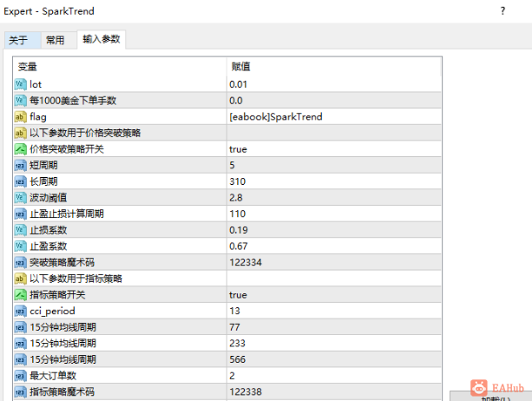The image size is (532, 401).
Task: Edit the 15分钟均线周期 value 77
Action: click(334, 327)
